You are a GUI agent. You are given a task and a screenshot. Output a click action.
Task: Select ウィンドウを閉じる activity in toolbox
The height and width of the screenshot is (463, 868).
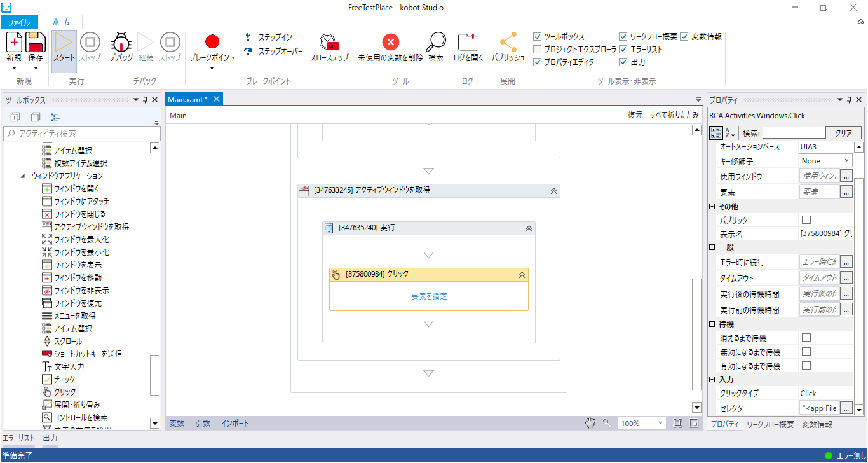pos(74,214)
